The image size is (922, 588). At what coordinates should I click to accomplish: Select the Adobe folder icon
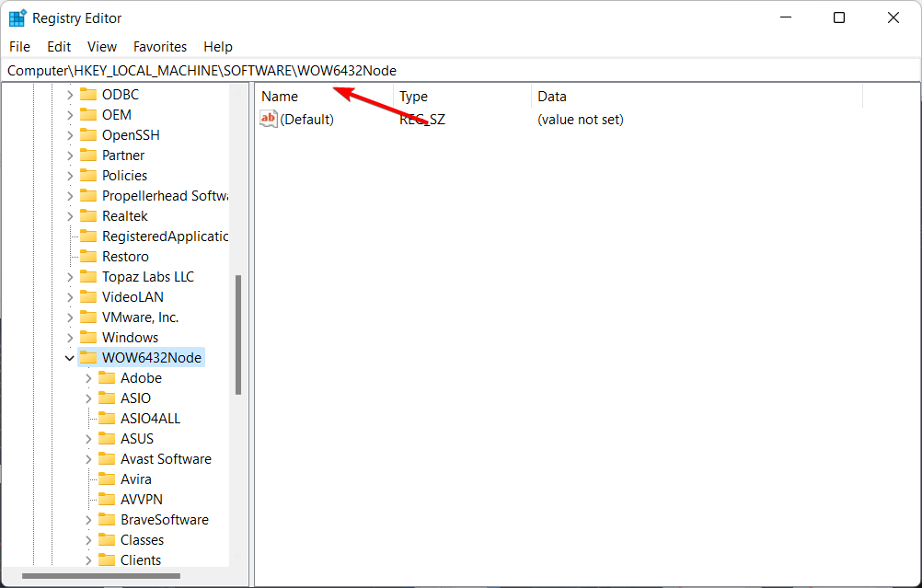coord(107,378)
